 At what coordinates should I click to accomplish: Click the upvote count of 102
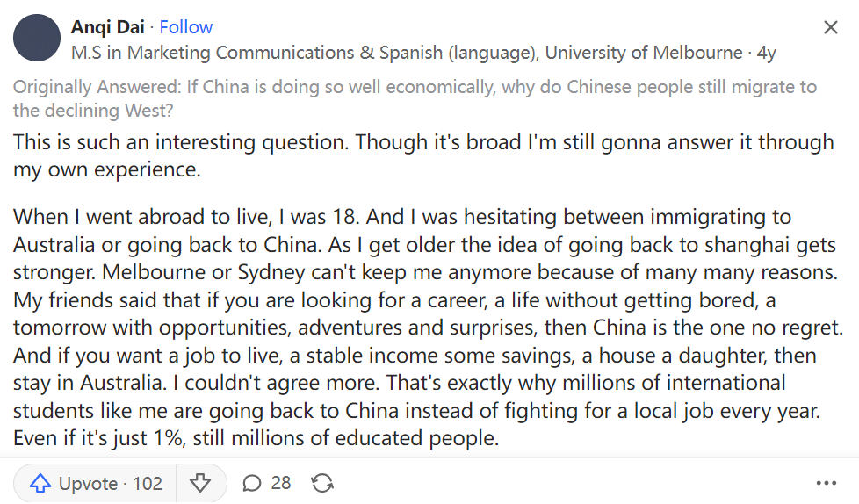coord(148,483)
